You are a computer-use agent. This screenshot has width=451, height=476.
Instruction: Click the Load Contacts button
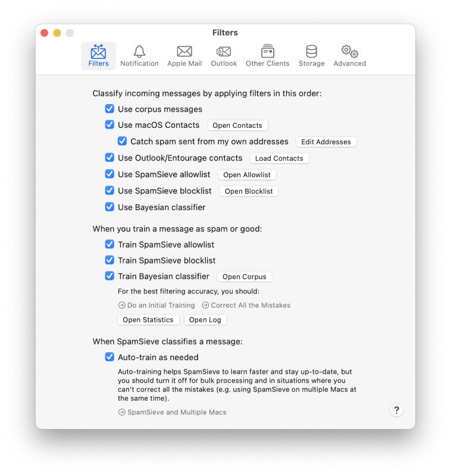(279, 158)
